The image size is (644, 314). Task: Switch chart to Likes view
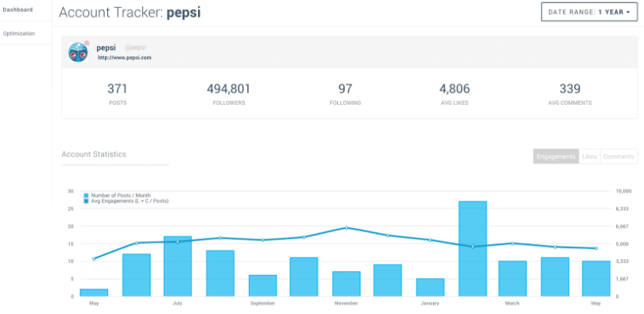[589, 157]
